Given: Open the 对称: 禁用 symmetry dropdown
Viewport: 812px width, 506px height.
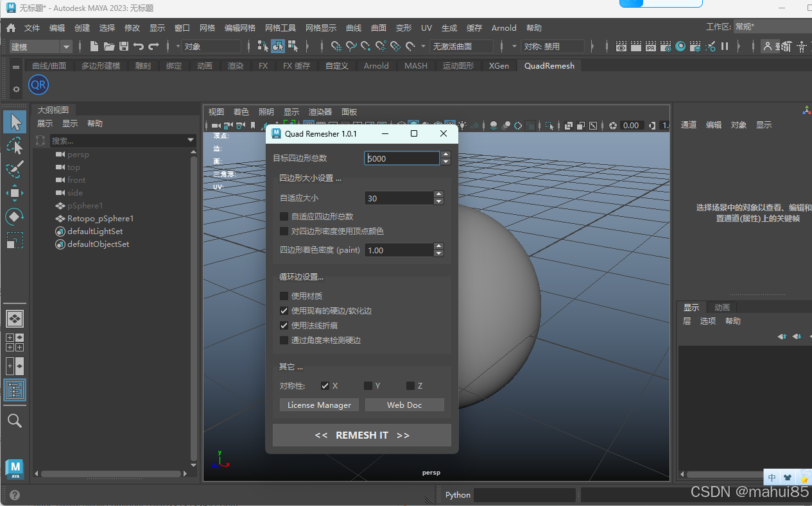Looking at the screenshot, I should pos(553,46).
